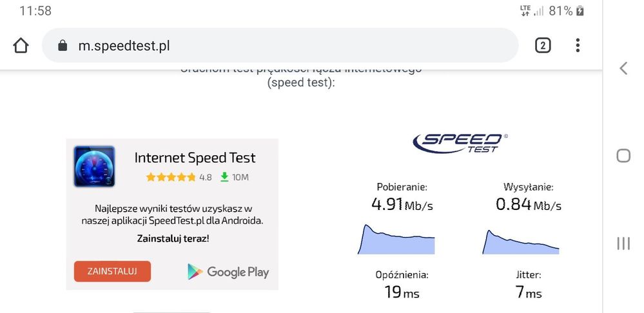The width and height of the screenshot is (644, 313).
Task: Tap the battery indicator in status bar
Action: click(580, 11)
